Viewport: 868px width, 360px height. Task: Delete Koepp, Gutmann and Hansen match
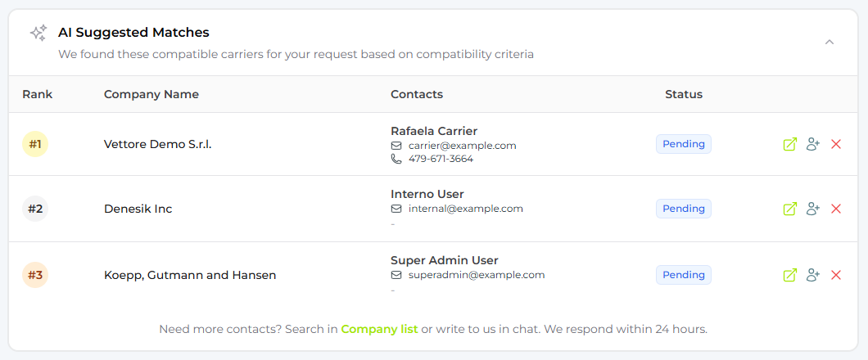point(836,275)
